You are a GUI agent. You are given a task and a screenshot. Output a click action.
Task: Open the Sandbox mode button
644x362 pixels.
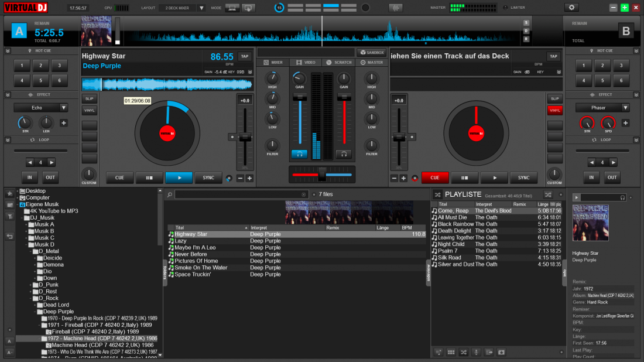(372, 53)
